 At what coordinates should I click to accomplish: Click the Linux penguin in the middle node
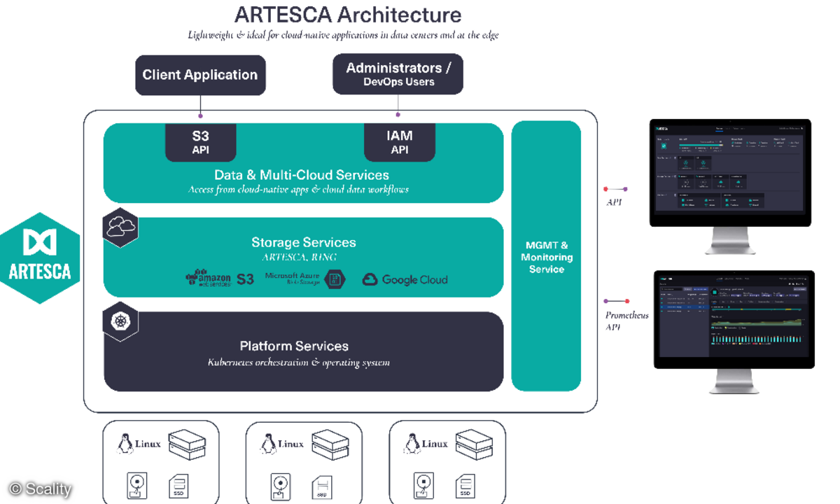tap(269, 444)
